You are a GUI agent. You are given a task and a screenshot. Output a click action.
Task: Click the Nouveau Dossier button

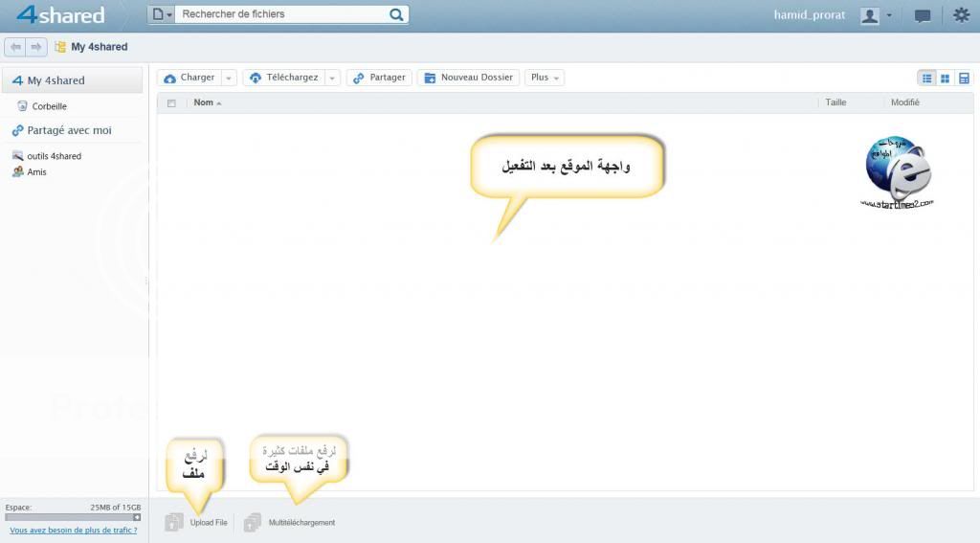pyautogui.click(x=468, y=78)
